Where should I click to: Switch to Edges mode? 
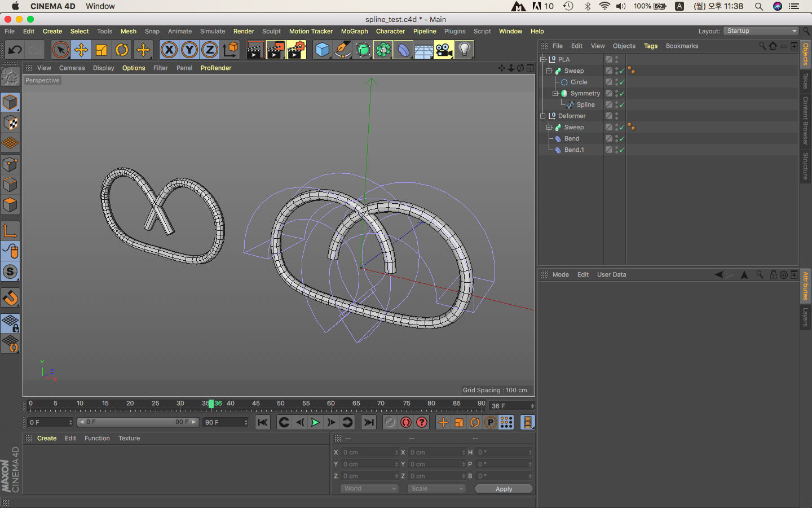click(x=10, y=185)
